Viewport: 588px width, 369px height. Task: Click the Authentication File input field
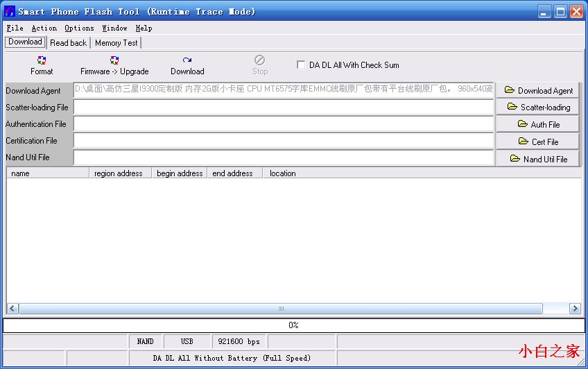click(x=284, y=123)
